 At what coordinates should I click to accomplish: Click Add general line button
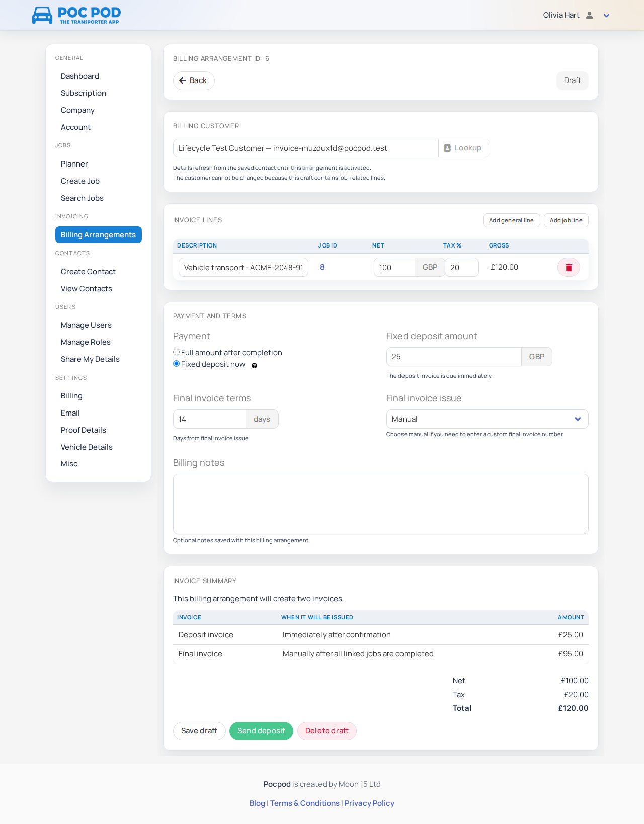pos(511,220)
